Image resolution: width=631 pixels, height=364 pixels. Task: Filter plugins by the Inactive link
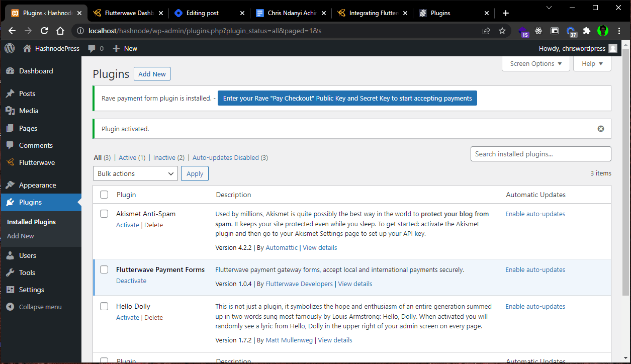click(x=164, y=157)
